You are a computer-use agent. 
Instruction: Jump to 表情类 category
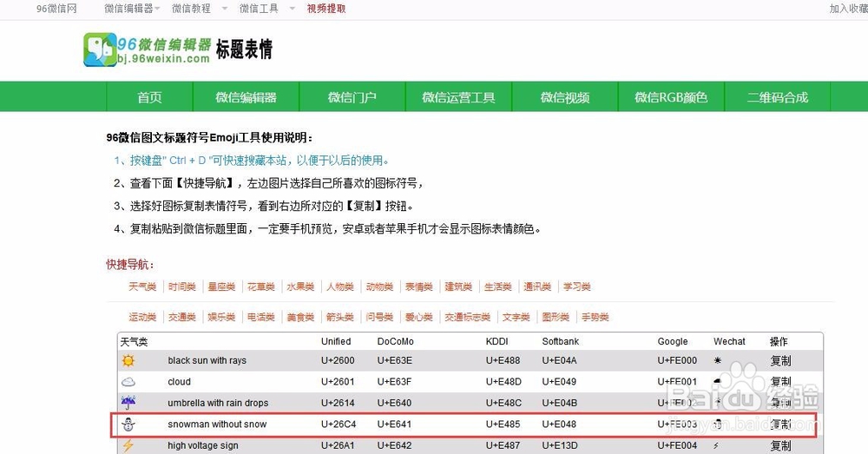point(419,286)
